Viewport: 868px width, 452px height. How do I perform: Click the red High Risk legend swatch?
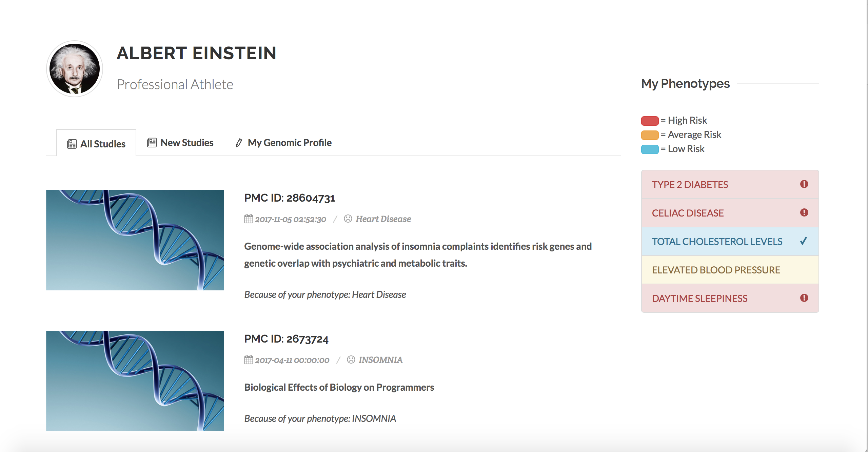650,121
